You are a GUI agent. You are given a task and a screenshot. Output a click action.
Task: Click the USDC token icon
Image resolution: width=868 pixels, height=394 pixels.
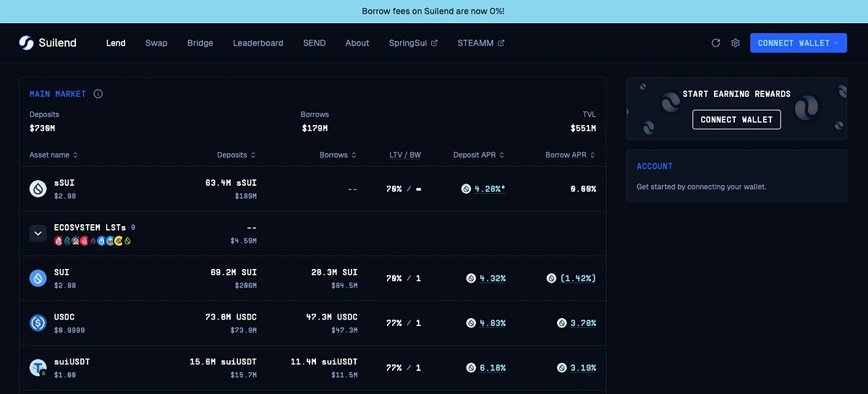38,323
